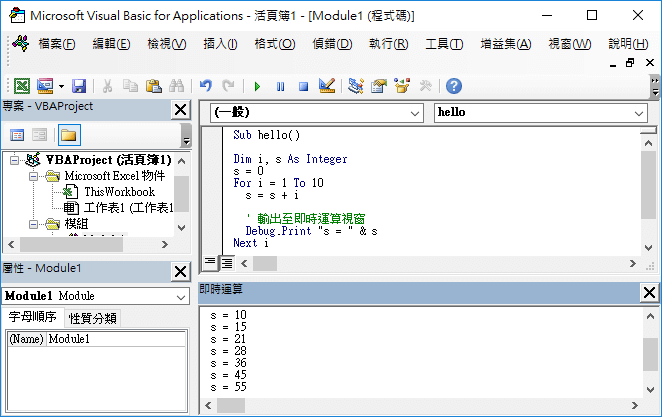Click the code window vertical scrollbar thumb

coord(648,185)
